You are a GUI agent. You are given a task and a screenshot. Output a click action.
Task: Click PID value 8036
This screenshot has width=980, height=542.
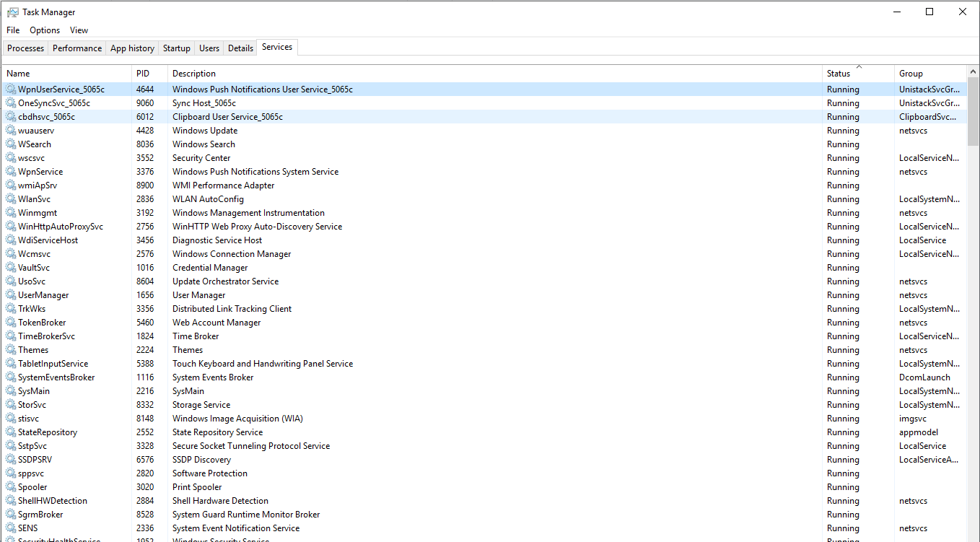point(145,144)
